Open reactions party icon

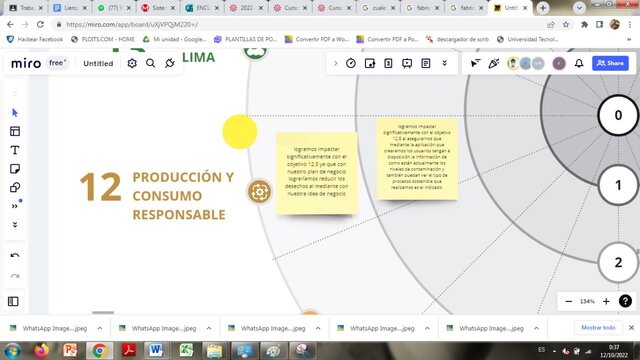pyautogui.click(x=494, y=63)
